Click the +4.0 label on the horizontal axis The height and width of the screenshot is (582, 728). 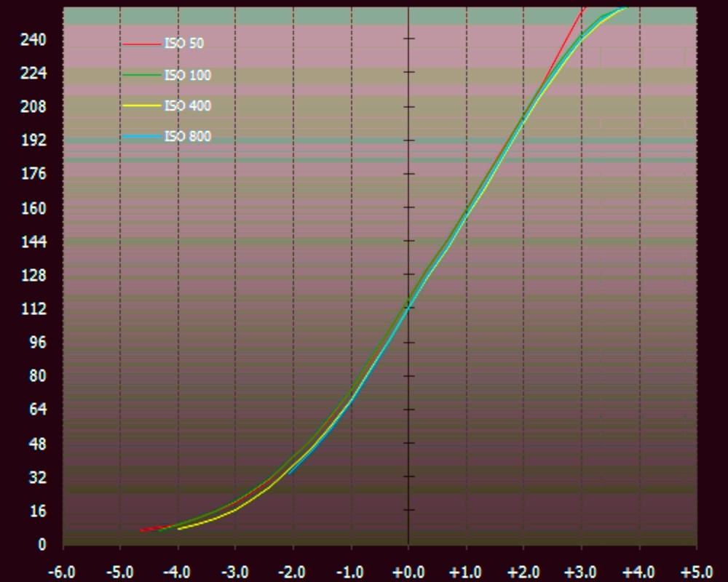(639, 572)
